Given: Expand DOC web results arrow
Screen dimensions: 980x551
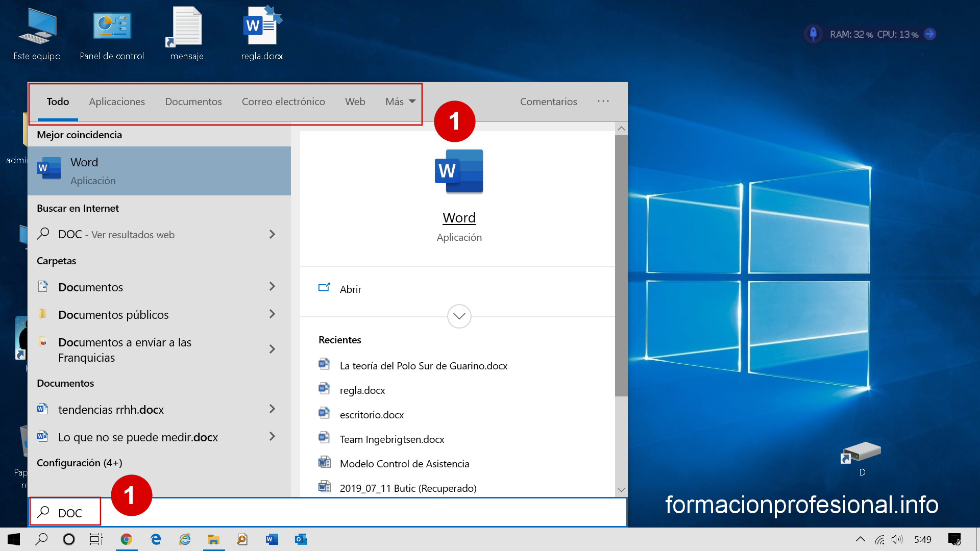Looking at the screenshot, I should point(272,234).
